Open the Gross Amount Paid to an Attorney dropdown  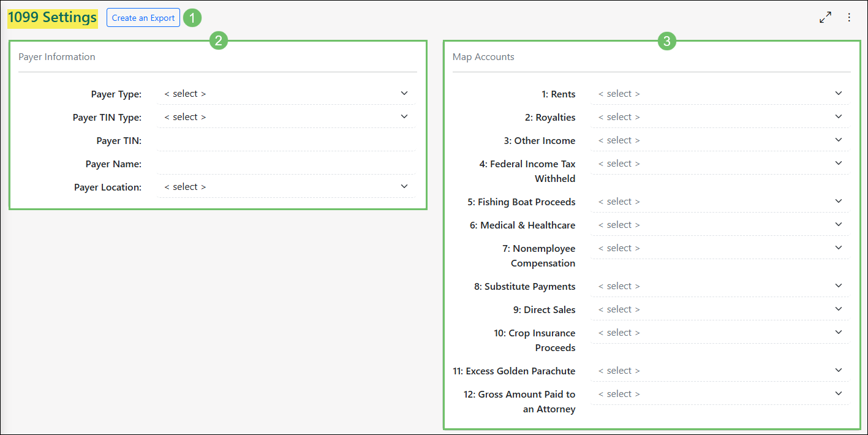[720, 394]
